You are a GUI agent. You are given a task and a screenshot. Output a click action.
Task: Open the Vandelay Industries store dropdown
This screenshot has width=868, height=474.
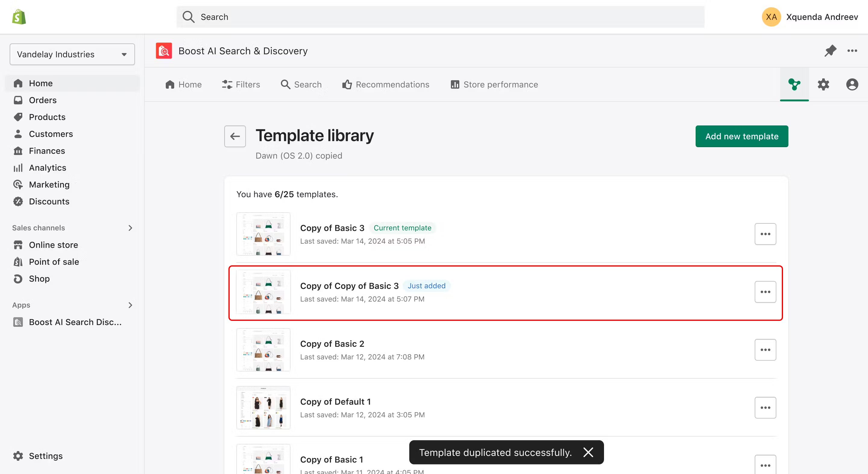tap(72, 54)
